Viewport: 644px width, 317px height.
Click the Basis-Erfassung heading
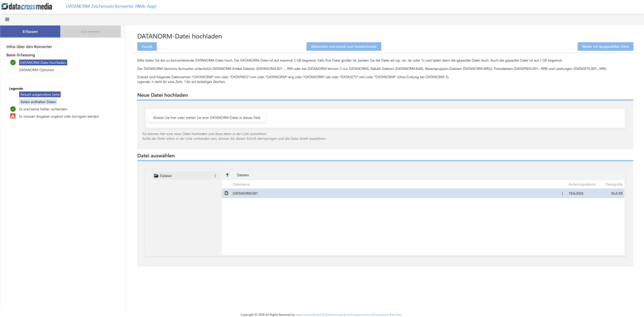21,55
